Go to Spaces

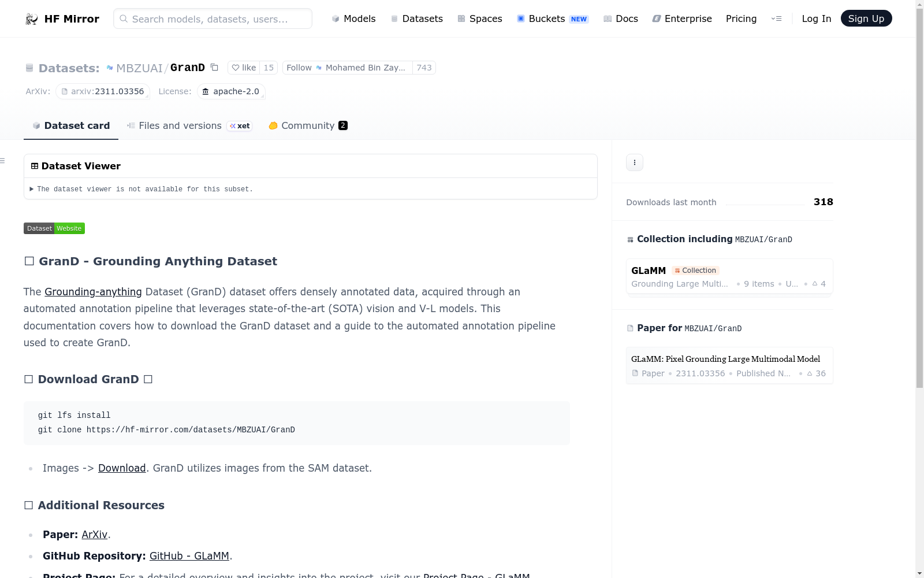point(480,18)
